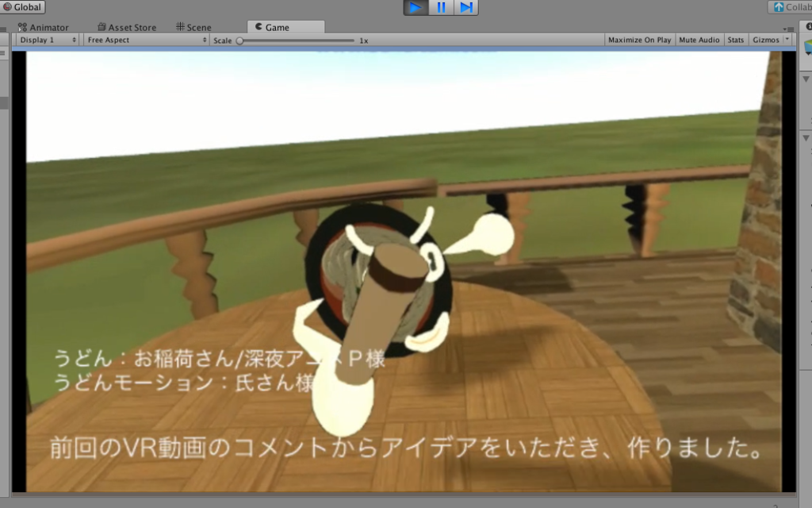Open the Gizmos dropdown arrow
The width and height of the screenshot is (812, 508).
coord(787,40)
